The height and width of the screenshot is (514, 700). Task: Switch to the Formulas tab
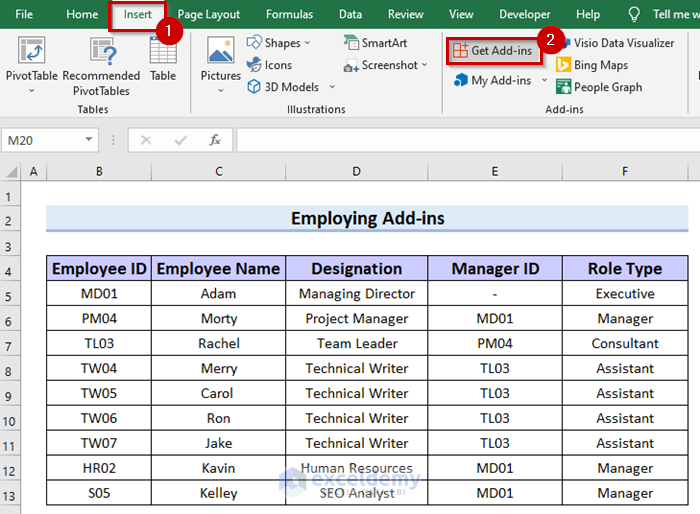click(x=289, y=14)
